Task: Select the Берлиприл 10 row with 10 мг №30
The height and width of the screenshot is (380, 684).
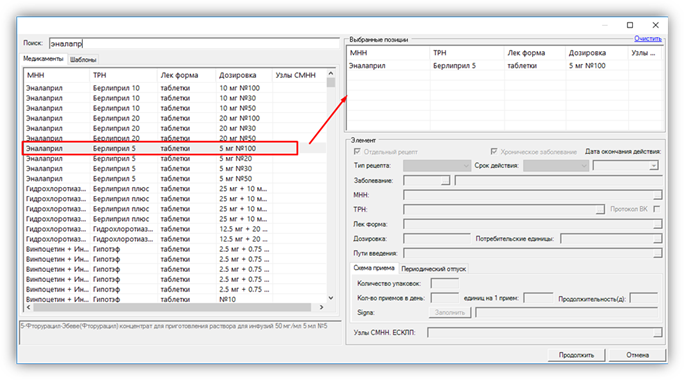Action: click(x=175, y=98)
